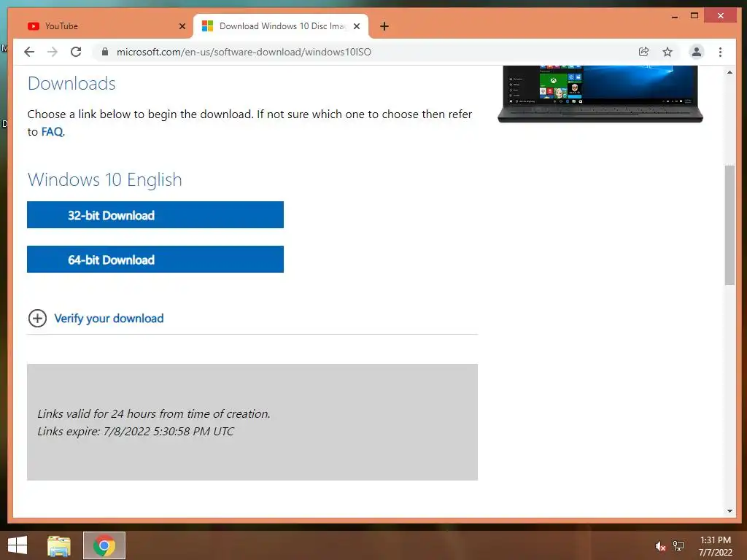The height and width of the screenshot is (560, 747).
Task: Click the forward navigation arrow
Action: point(53,52)
